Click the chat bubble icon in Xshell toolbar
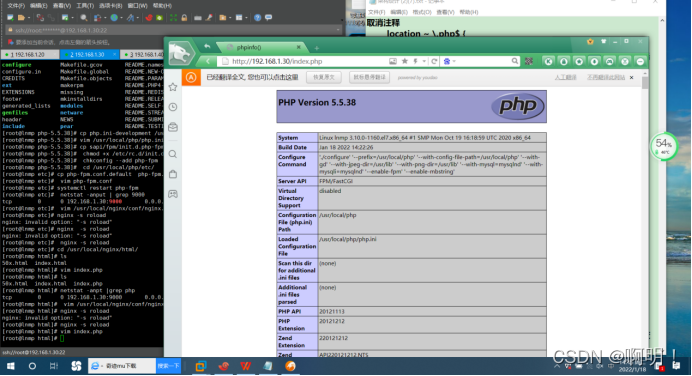Screen dimensions: 692x376 point(268,18)
